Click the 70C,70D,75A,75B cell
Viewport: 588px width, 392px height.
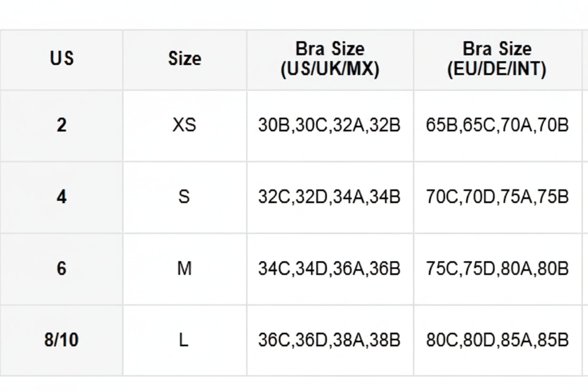(497, 197)
